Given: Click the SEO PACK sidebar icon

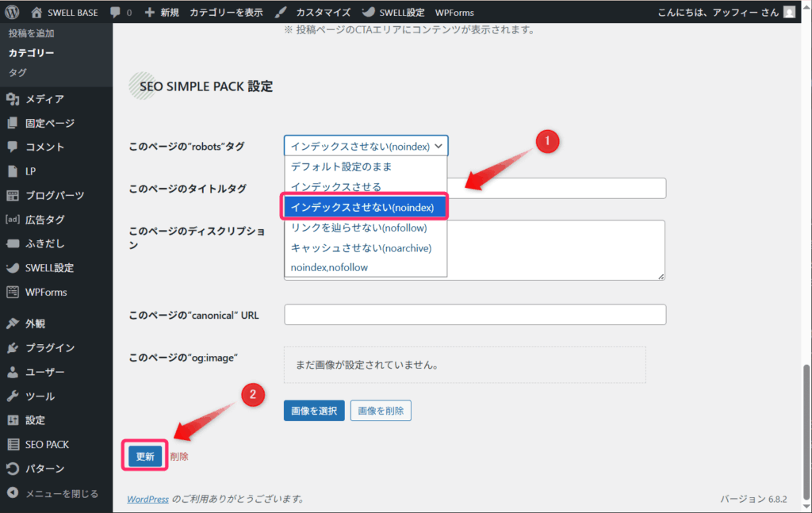Looking at the screenshot, I should [x=13, y=444].
